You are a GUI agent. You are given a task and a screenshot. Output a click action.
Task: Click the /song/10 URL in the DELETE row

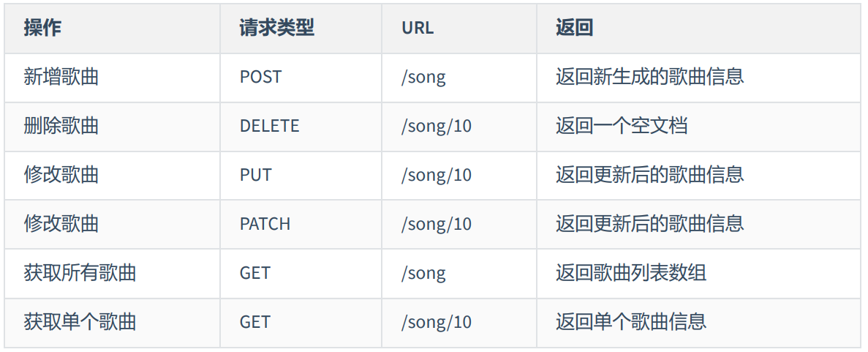point(436,126)
